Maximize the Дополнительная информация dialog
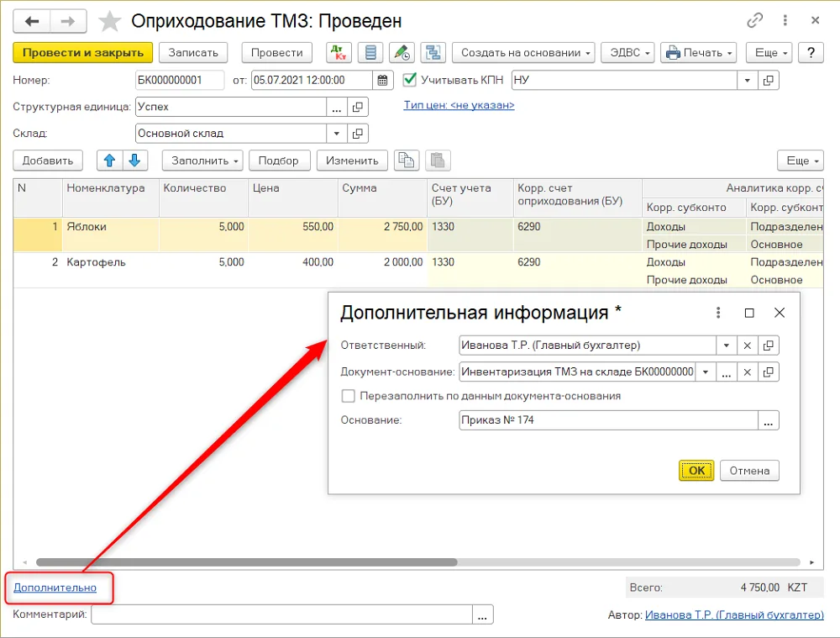 (749, 313)
